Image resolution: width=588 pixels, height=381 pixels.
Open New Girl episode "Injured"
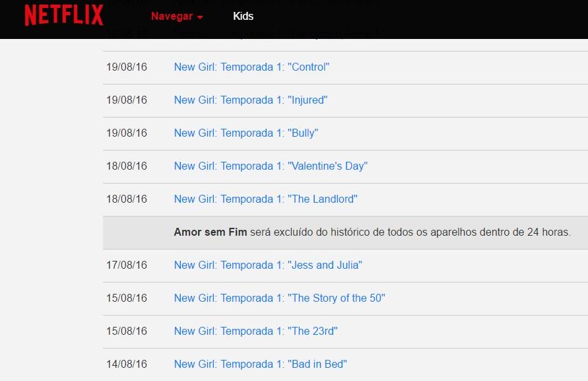[x=250, y=100]
